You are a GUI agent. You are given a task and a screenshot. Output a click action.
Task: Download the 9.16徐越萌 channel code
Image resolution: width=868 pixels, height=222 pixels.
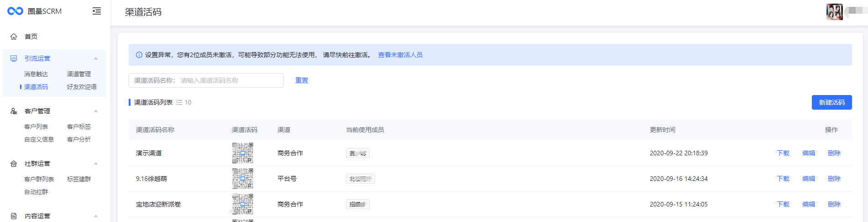(x=783, y=179)
